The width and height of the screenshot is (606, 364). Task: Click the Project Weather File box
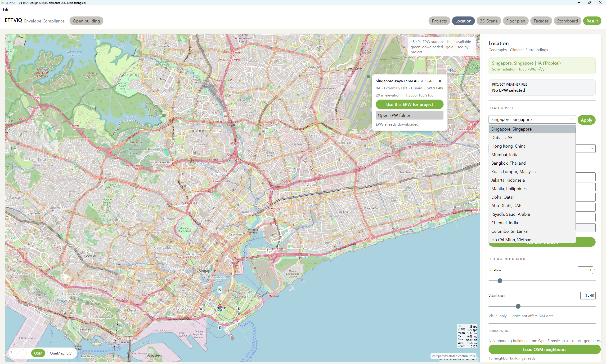click(x=542, y=87)
